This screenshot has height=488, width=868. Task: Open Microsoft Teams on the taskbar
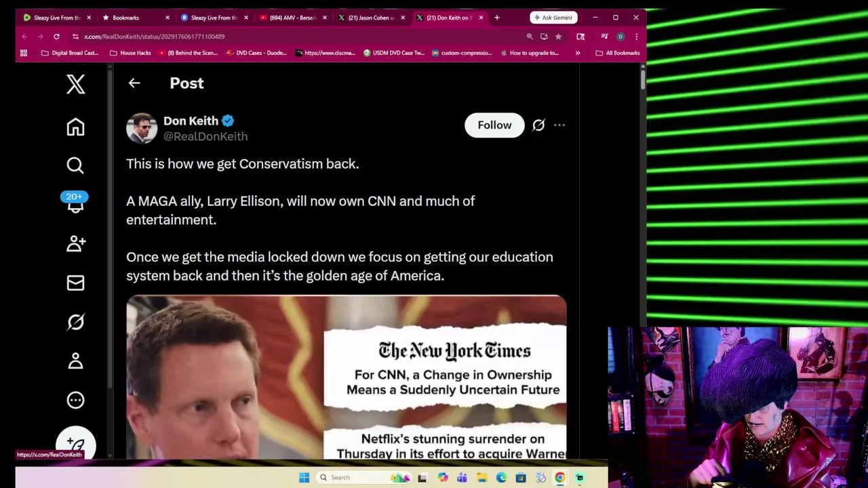[x=462, y=477]
